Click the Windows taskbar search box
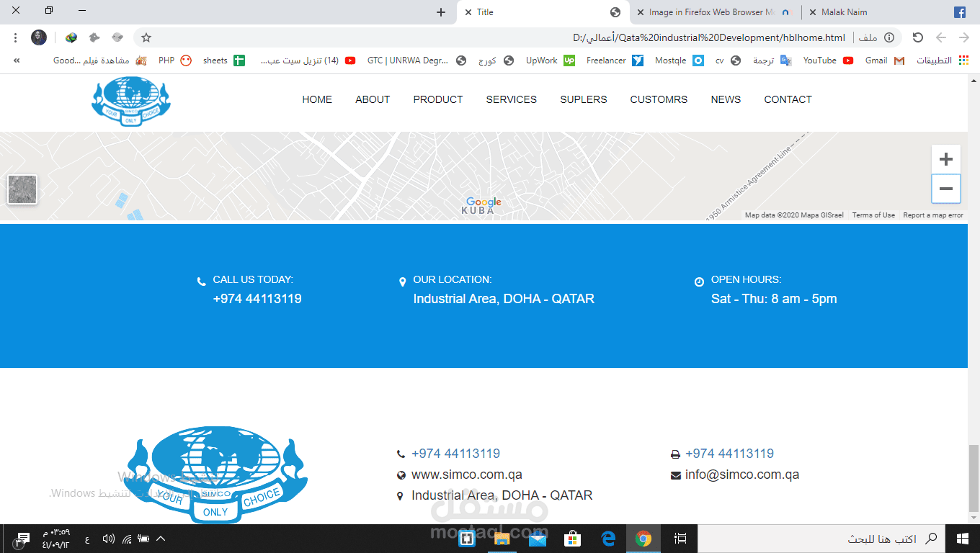Screen dimensions: 980x553 (821, 539)
